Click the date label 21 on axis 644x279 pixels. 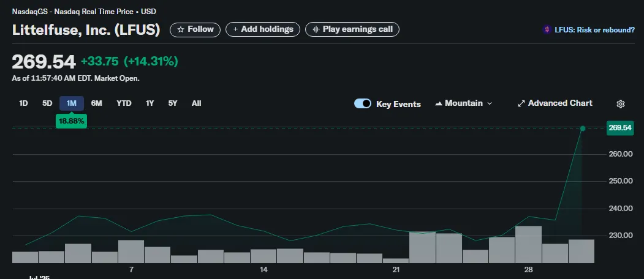tap(396, 270)
